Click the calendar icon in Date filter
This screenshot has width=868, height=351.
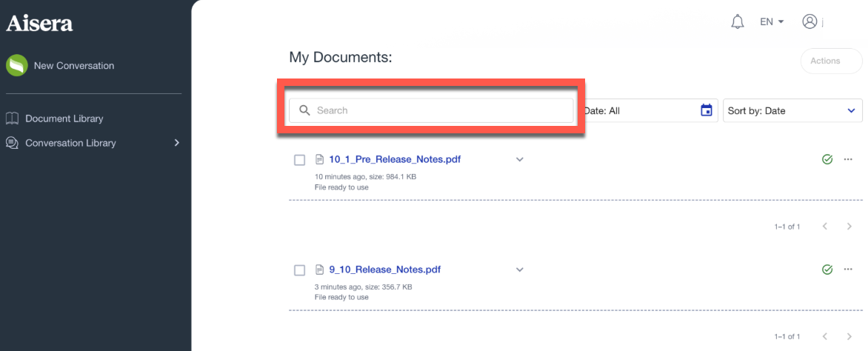coord(707,110)
